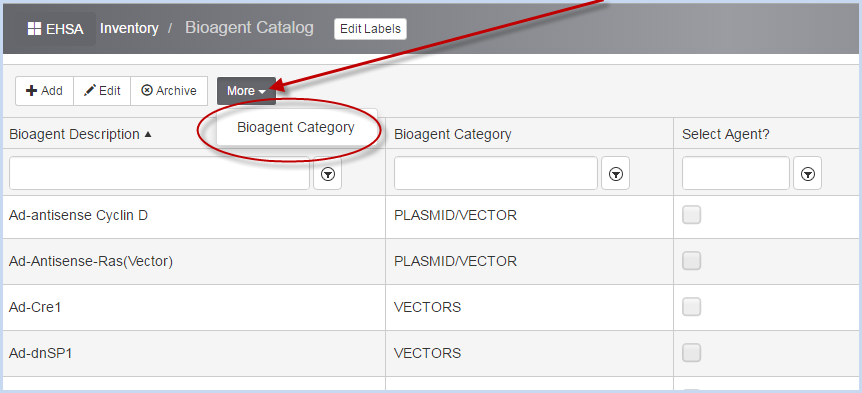Click the Edit Labels button
Viewport: 862px width, 393px height.
[x=371, y=29]
